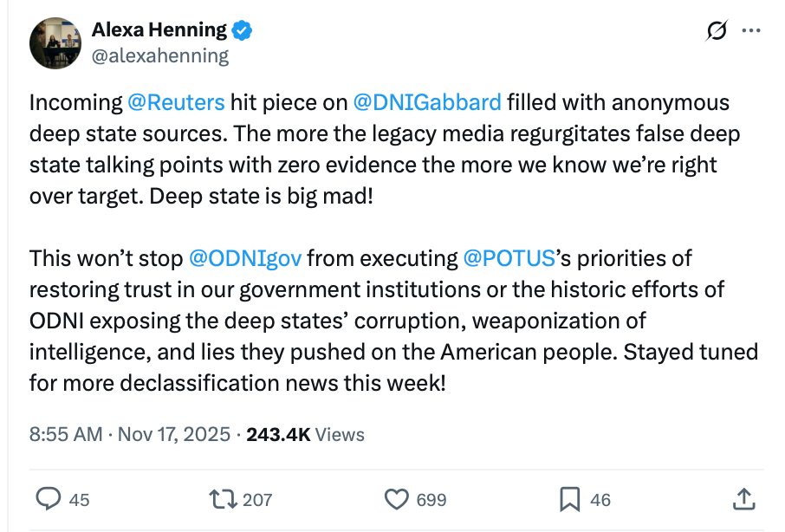Open the @ODNIgov mention link

point(244,258)
